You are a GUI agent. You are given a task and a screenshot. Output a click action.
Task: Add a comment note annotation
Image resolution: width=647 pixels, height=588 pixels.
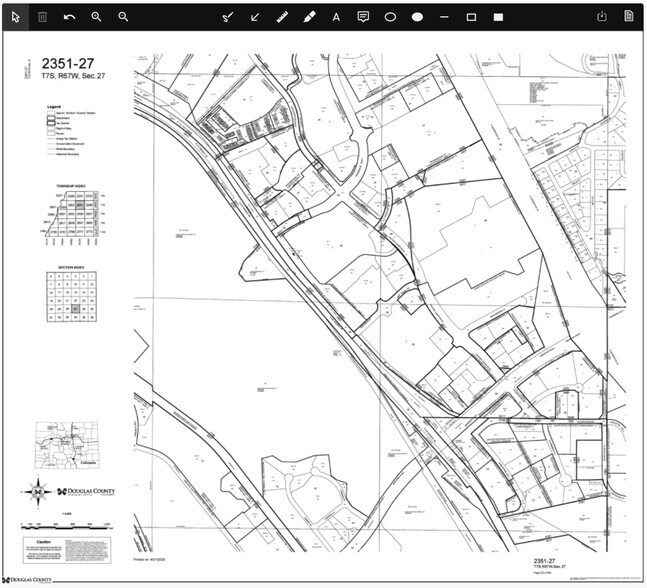pos(363,16)
